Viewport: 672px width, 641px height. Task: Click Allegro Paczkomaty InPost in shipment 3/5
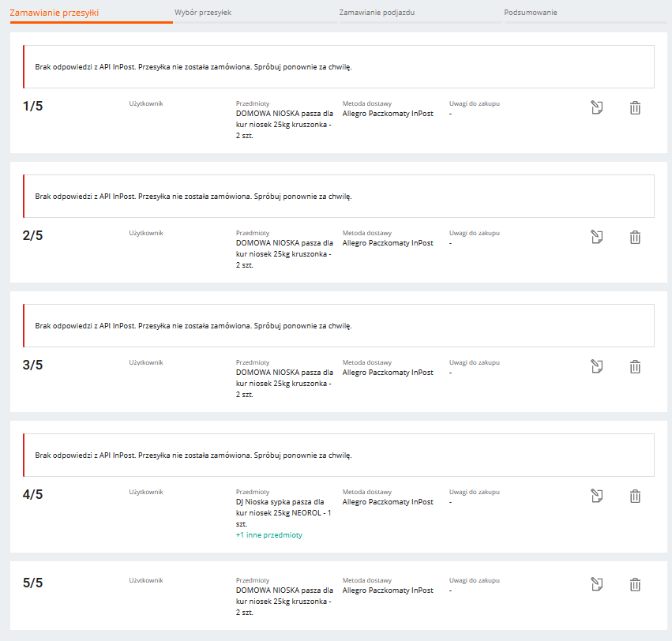388,373
